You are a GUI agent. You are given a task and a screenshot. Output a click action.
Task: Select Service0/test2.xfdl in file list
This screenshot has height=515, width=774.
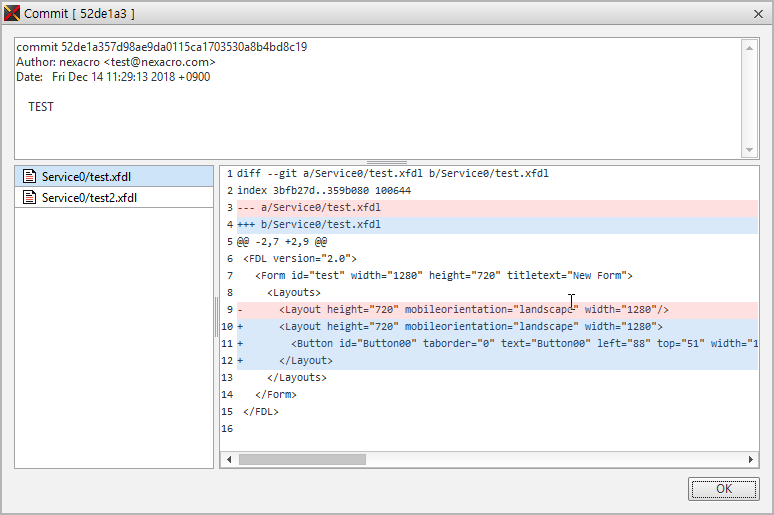89,198
